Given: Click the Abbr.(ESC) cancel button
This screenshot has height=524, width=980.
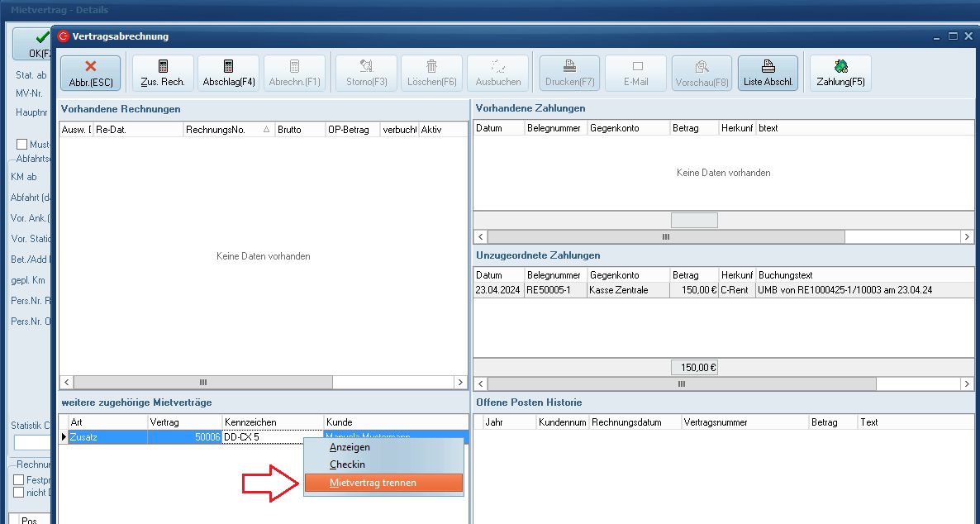Looking at the screenshot, I should pos(90,73).
